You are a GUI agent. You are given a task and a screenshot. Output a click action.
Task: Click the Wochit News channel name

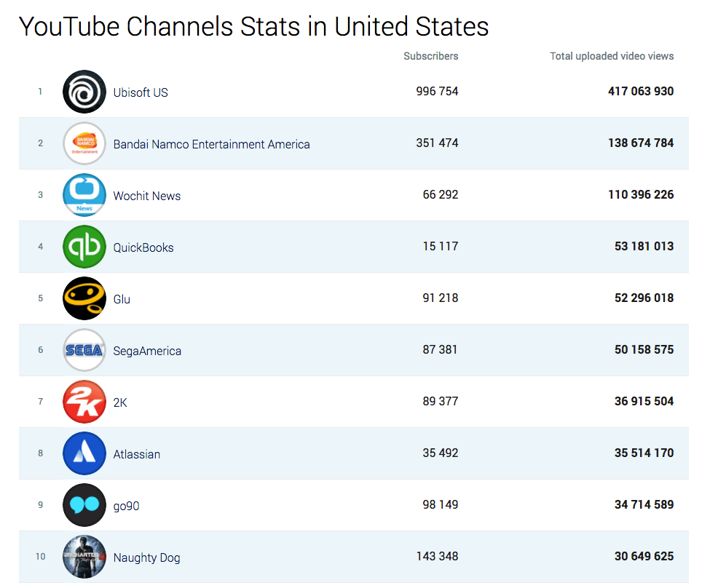[x=146, y=196]
